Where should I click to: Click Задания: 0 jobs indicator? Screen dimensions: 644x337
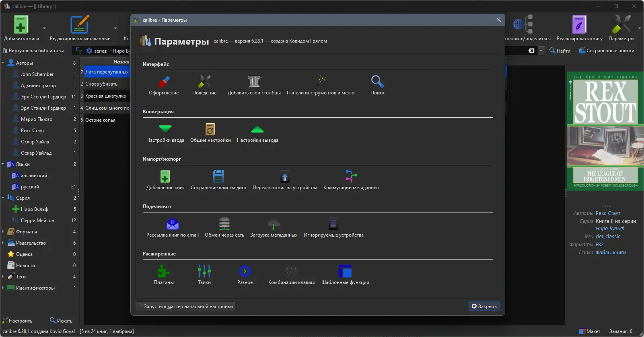[621, 331]
